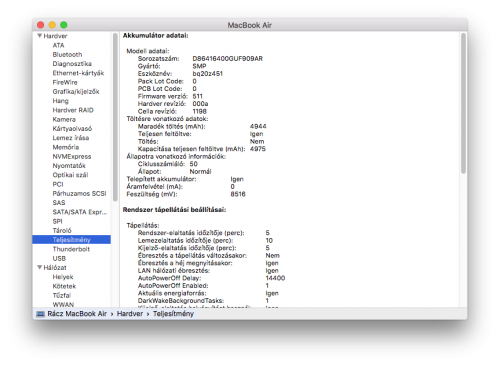Click the yellow minimize window button

[52, 25]
